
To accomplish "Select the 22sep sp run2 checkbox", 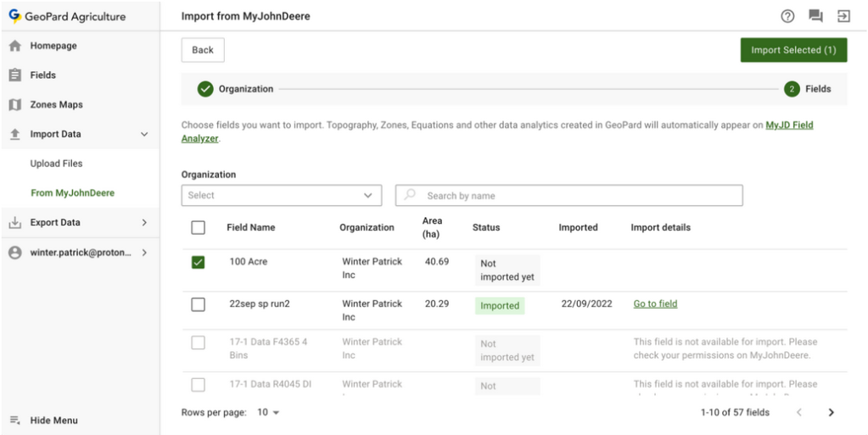I will pos(198,304).
